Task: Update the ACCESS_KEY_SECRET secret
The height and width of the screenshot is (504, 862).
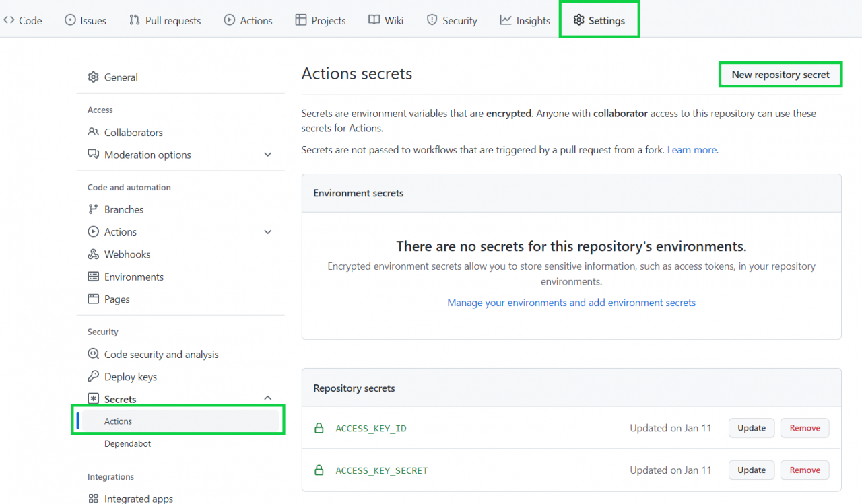Action: coord(752,470)
